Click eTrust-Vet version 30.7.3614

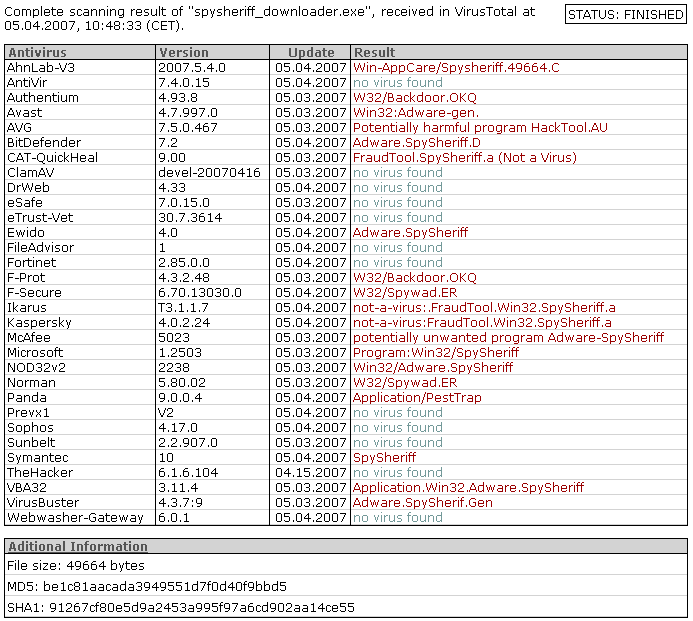[190, 218]
